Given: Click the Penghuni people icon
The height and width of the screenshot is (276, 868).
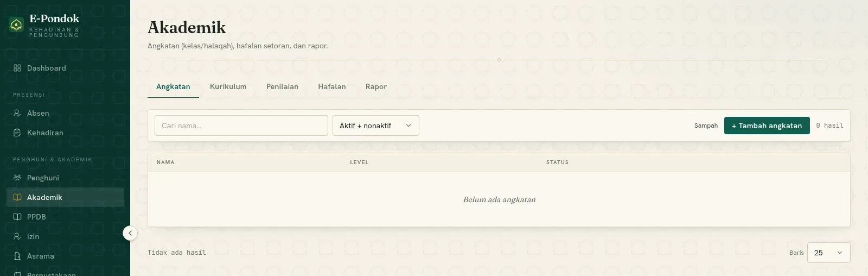Looking at the screenshot, I should [17, 178].
